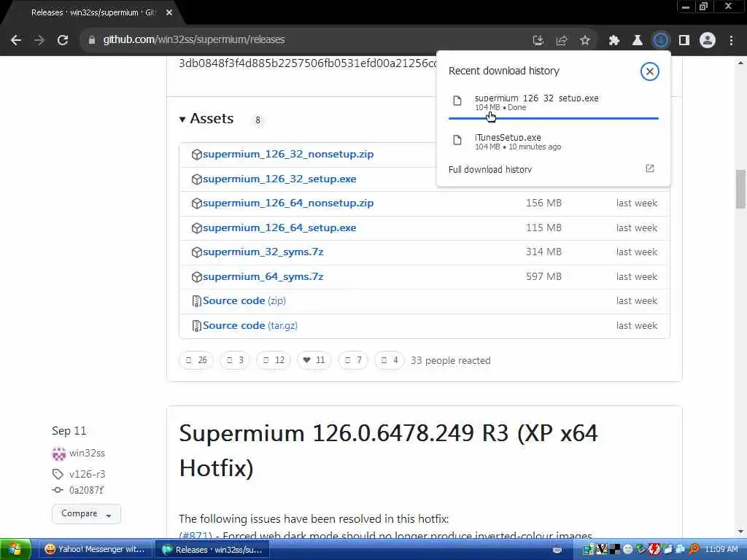This screenshot has height=560, width=747.
Task: Open the profile avatar menu
Action: pos(708,41)
